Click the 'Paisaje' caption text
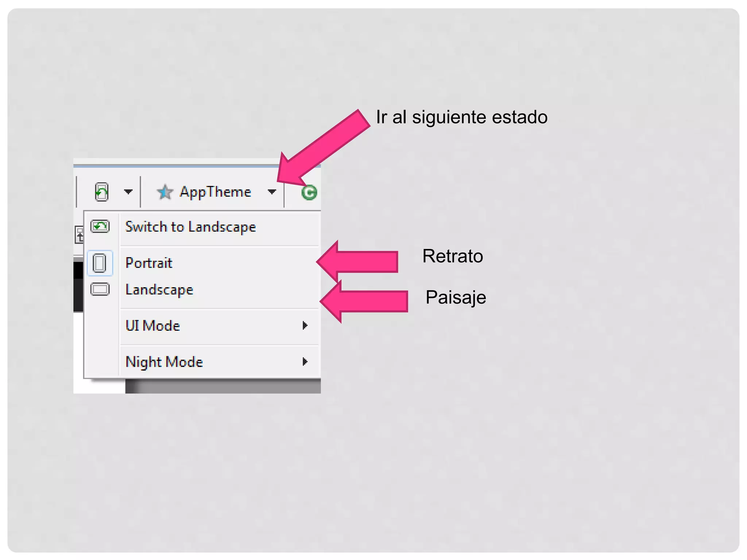This screenshot has width=747, height=560. tap(456, 297)
